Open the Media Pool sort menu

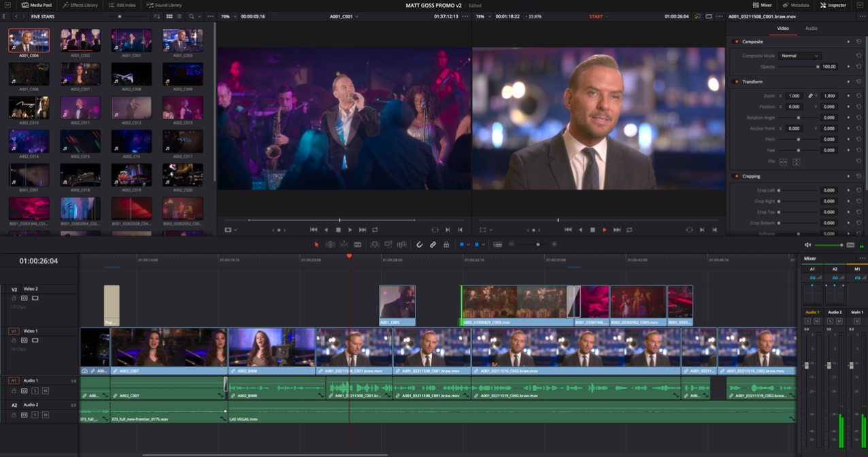pos(157,16)
